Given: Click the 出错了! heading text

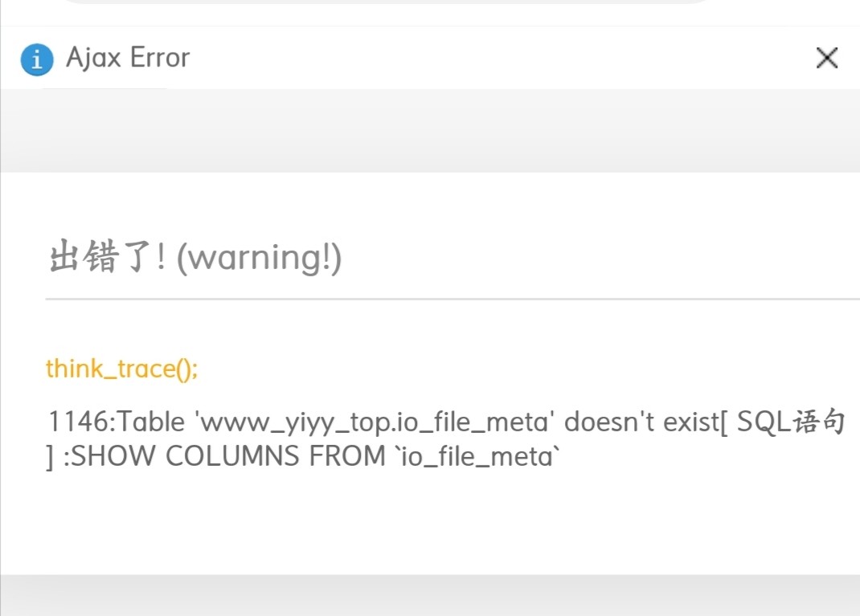Looking at the screenshot, I should click(108, 256).
